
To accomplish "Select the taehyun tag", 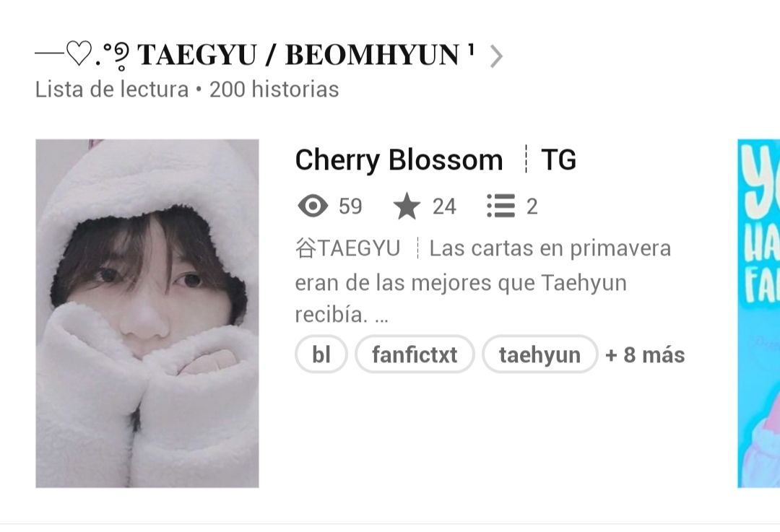I will point(539,354).
